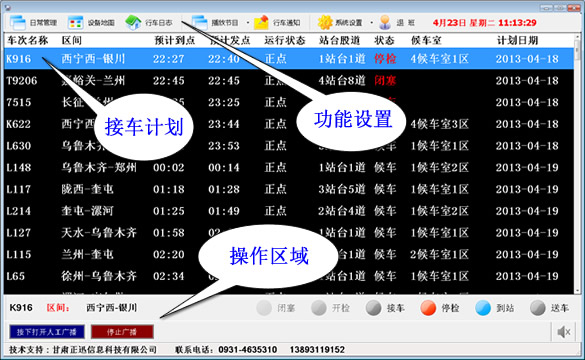Click the 车次名称 column header
The image size is (585, 360).
point(27,40)
